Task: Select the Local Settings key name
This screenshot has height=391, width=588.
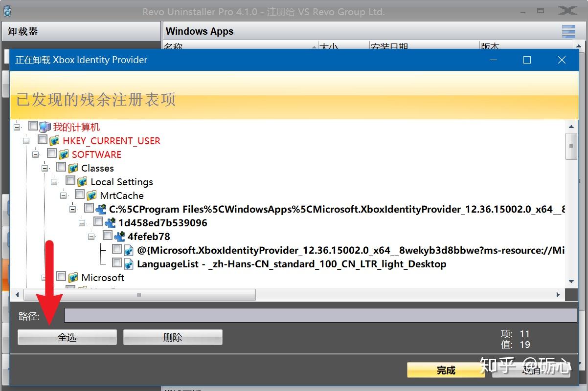Action: pos(122,182)
